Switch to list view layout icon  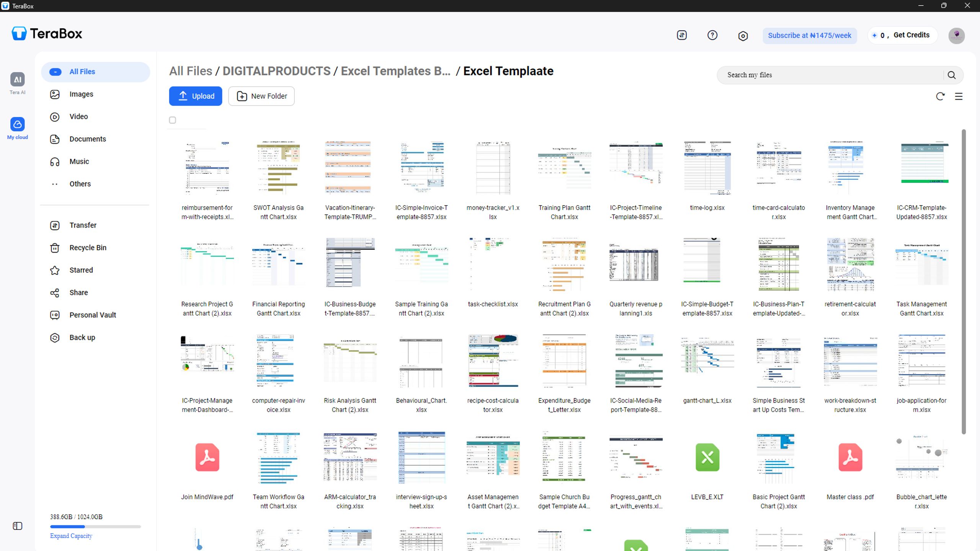click(959, 96)
